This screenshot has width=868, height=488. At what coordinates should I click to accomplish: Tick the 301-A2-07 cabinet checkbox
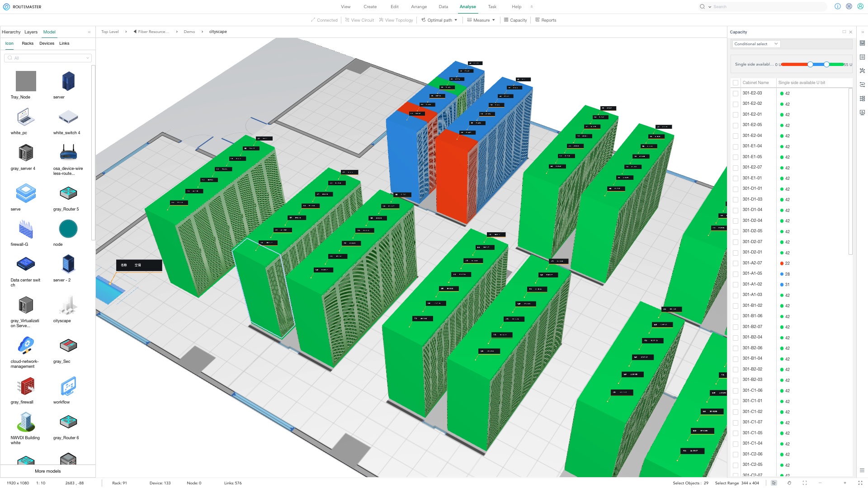click(736, 263)
